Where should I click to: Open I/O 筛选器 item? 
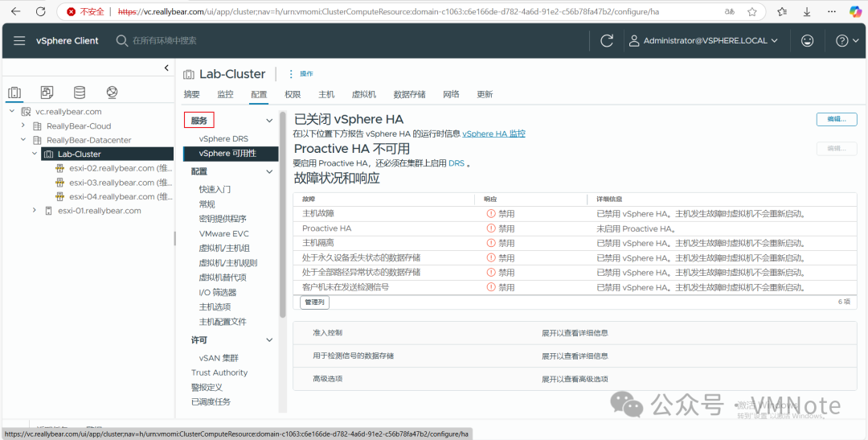[218, 292]
